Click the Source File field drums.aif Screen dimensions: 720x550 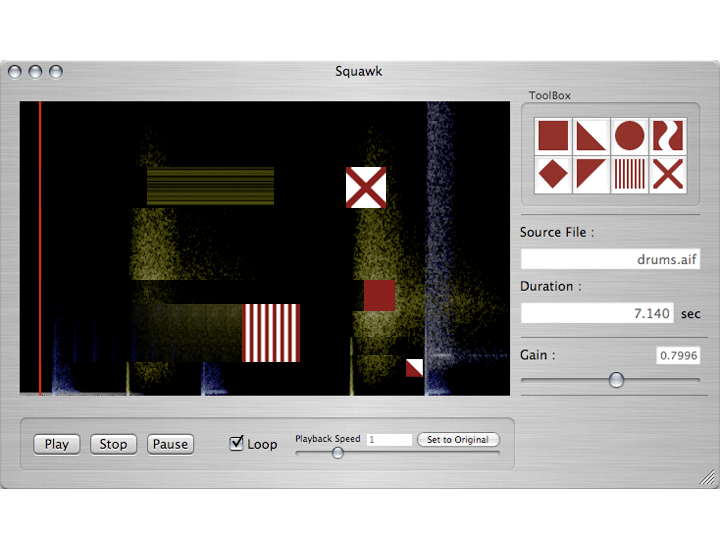610,259
